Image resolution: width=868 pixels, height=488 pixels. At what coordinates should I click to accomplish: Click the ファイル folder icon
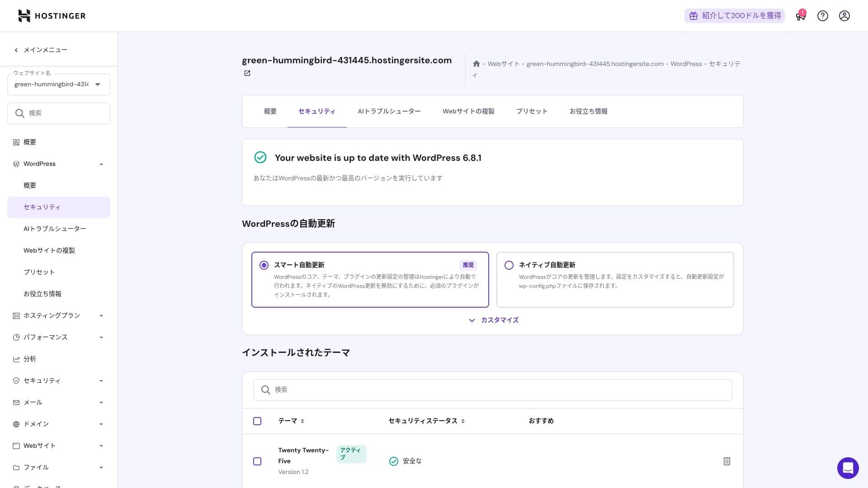16,468
